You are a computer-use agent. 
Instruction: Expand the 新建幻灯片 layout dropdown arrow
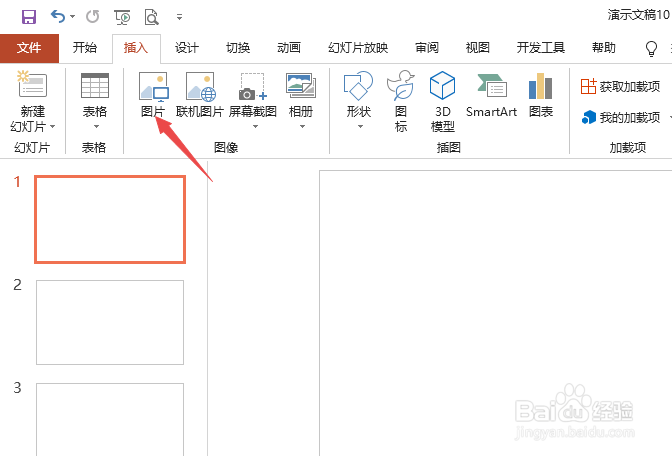tap(53, 126)
